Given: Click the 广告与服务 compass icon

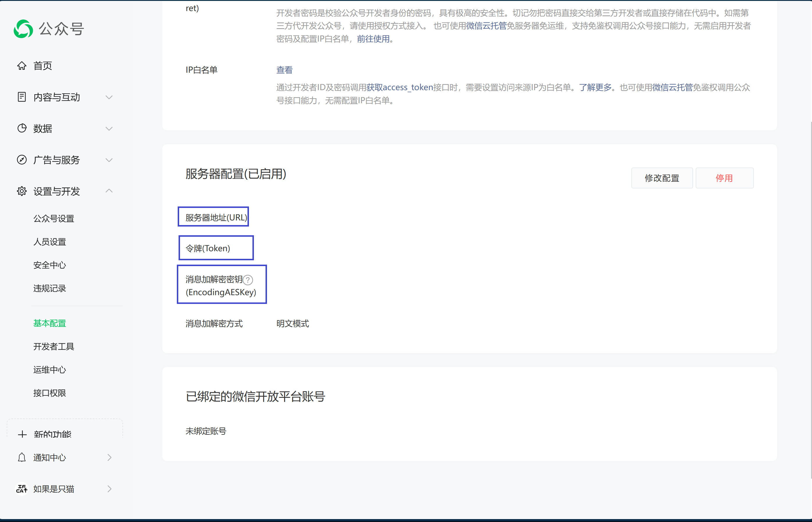Looking at the screenshot, I should 22,160.
